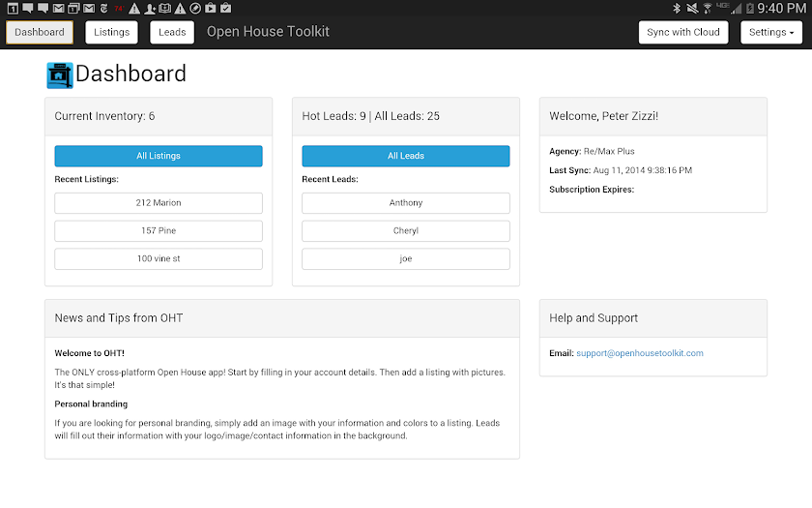Tap the Play Store bag notification icon

click(x=211, y=9)
